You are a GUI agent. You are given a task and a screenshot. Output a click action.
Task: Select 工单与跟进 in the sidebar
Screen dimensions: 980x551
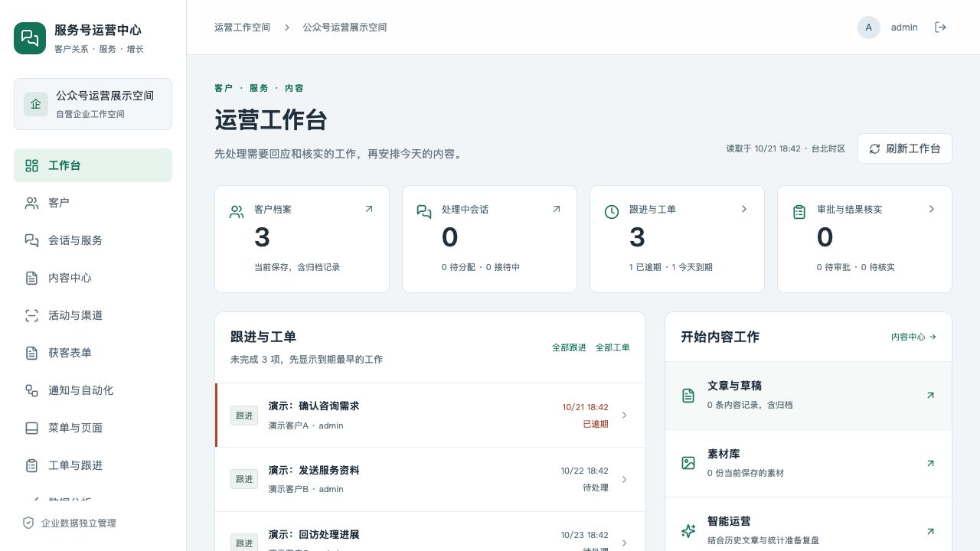point(93,465)
